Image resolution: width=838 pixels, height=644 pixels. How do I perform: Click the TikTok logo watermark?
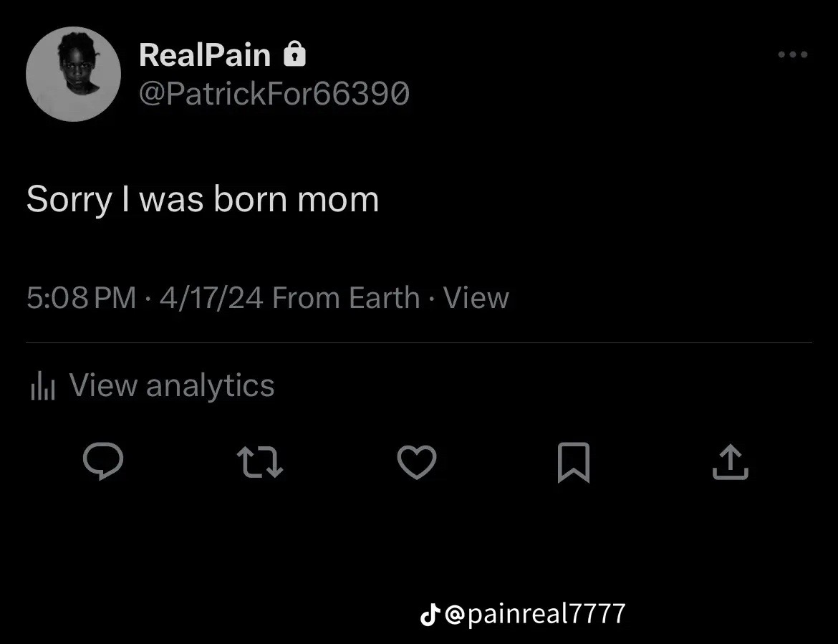click(x=429, y=614)
